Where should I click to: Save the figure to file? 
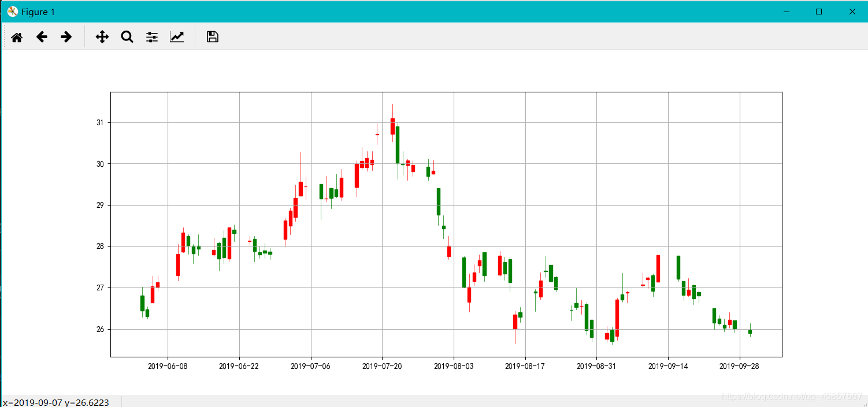point(213,37)
